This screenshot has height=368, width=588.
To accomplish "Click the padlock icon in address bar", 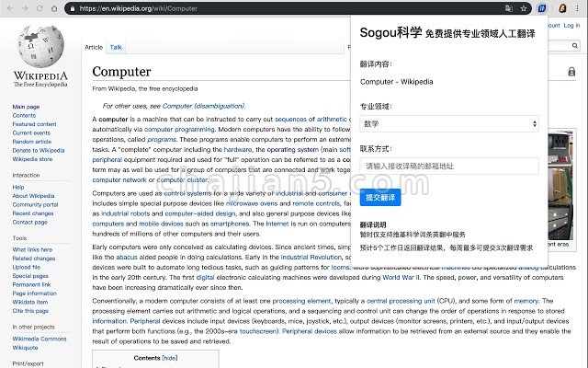I will click(73, 8).
